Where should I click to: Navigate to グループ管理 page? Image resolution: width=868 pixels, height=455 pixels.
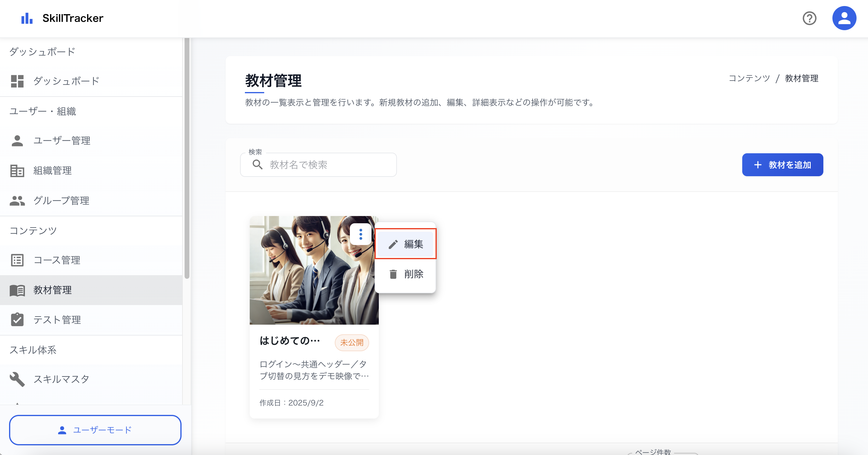point(61,201)
